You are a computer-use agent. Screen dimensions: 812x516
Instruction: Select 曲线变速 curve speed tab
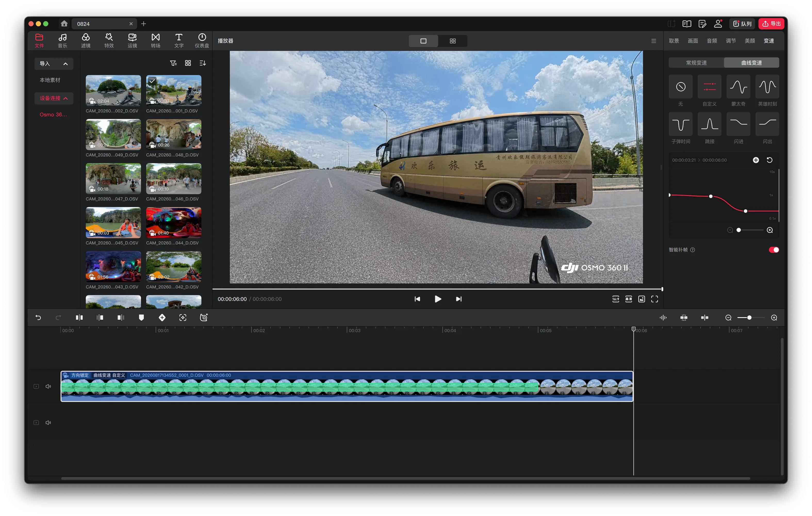point(751,63)
